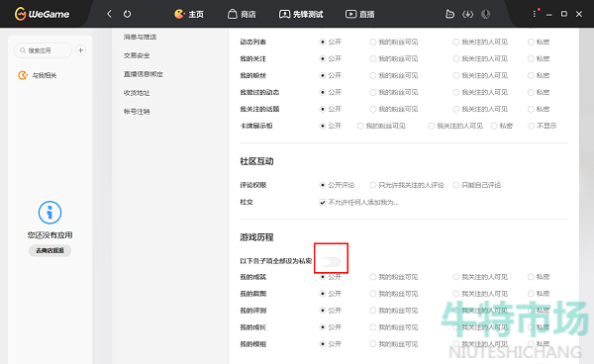
Task: Click the blue info circle icon
Action: pos(49,213)
